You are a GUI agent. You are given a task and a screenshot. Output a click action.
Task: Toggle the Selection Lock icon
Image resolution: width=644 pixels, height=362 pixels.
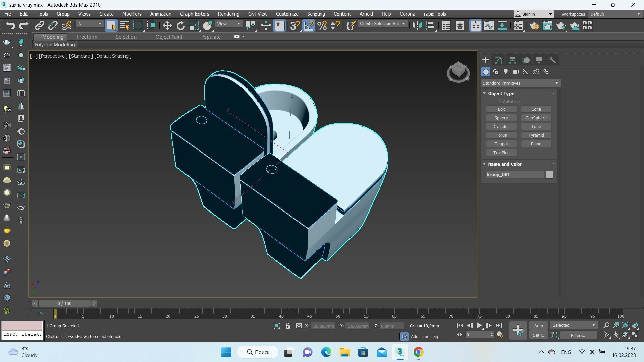287,326
